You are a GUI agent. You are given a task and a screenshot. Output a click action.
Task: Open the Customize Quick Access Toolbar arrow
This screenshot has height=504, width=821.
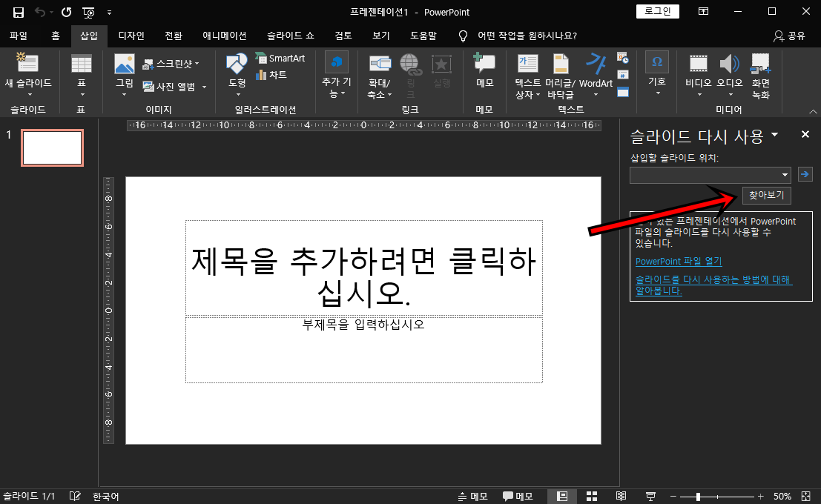coord(110,12)
